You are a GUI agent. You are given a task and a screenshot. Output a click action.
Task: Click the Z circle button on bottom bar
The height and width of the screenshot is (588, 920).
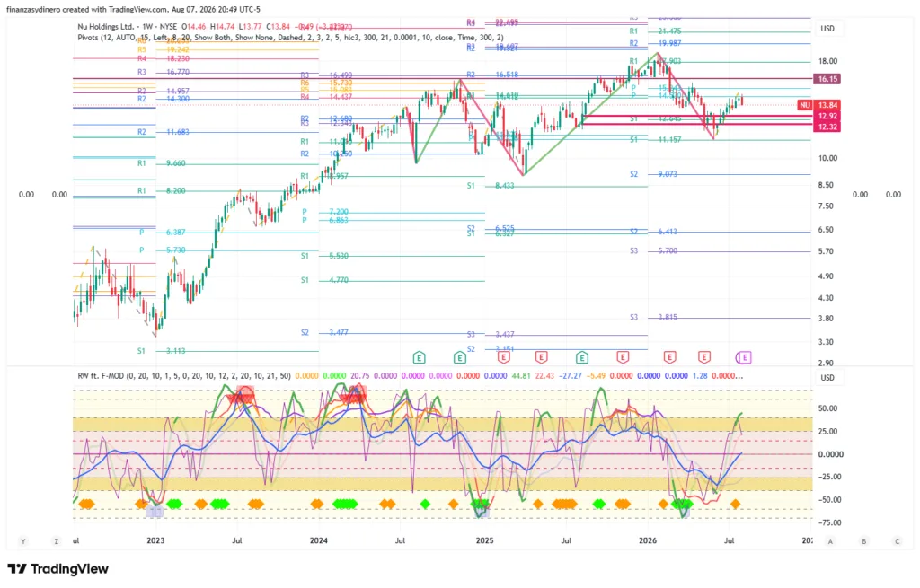pyautogui.click(x=57, y=541)
